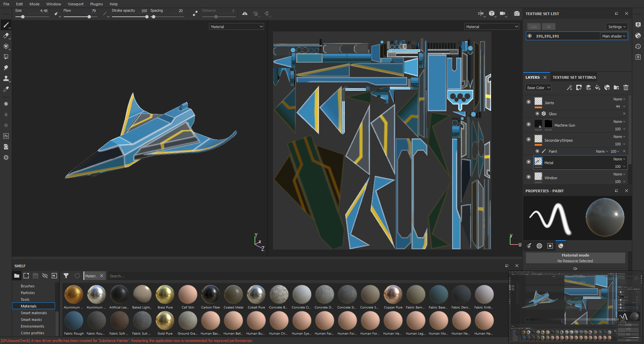Add a smart material to layers
The image size is (644, 344).
pyautogui.click(x=607, y=87)
